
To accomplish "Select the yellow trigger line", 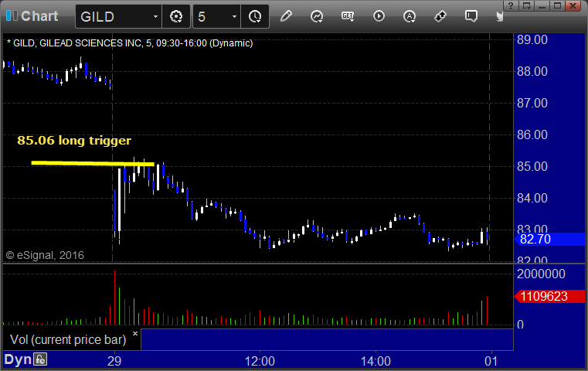I will tap(93, 163).
